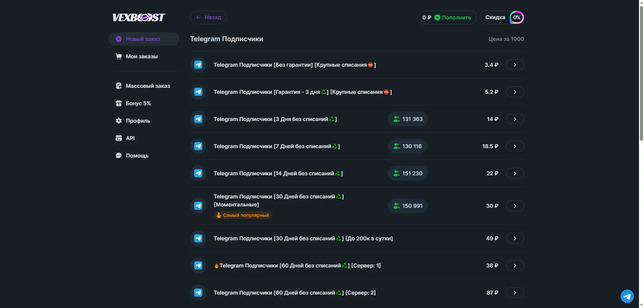The width and height of the screenshot is (644, 308).
Task: Select Новый заказ in the sidebar
Action: [x=144, y=39]
